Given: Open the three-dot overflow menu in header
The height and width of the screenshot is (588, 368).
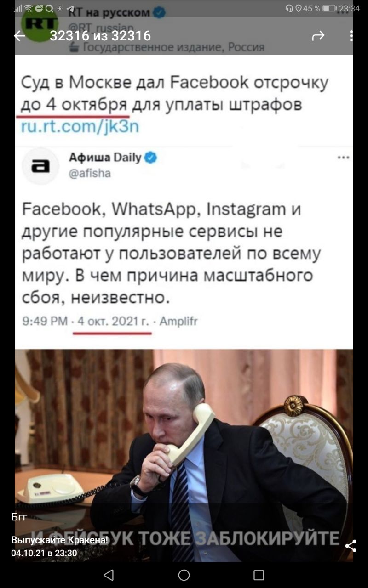Looking at the screenshot, I should tap(351, 36).
